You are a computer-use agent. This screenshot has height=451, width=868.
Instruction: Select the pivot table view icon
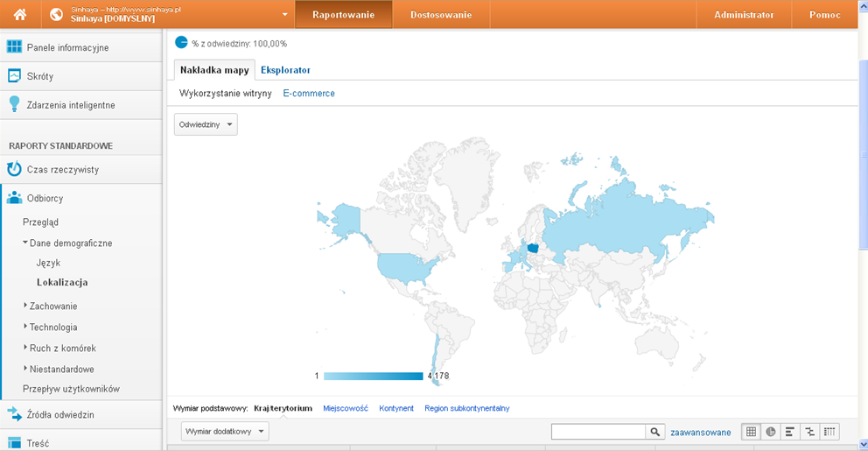(x=829, y=432)
